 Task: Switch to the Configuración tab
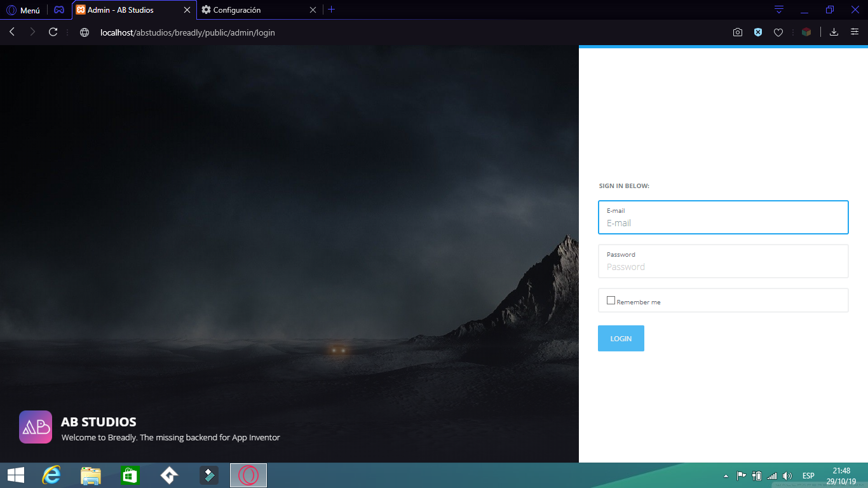click(x=254, y=10)
